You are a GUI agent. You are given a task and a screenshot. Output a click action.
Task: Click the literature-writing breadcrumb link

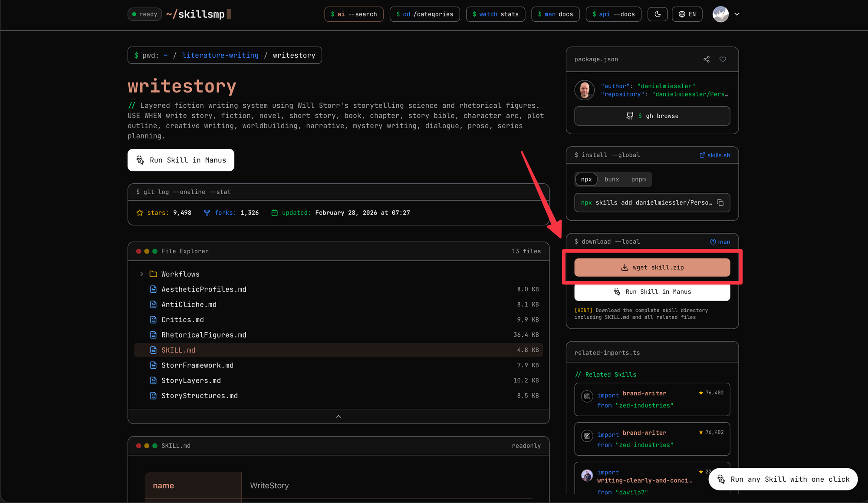[220, 56]
